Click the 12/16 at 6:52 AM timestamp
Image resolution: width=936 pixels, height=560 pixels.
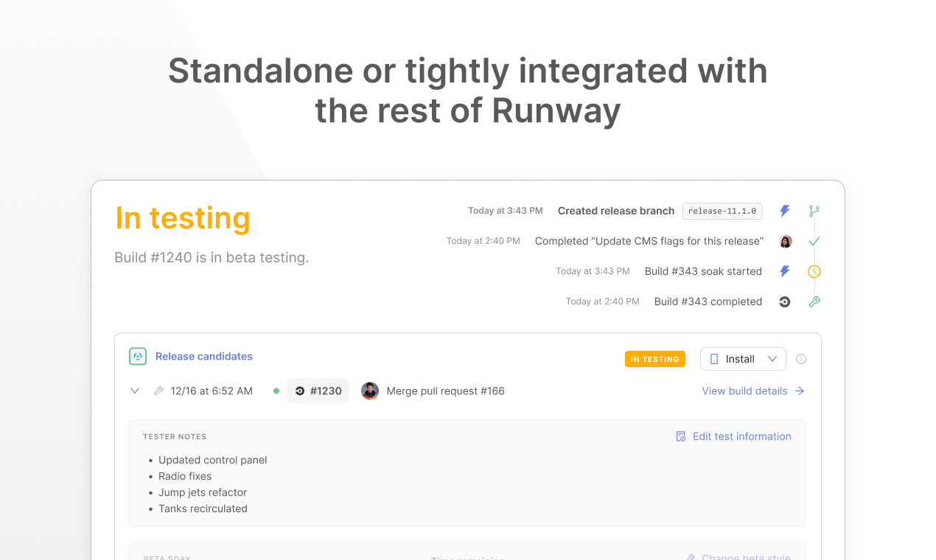212,391
